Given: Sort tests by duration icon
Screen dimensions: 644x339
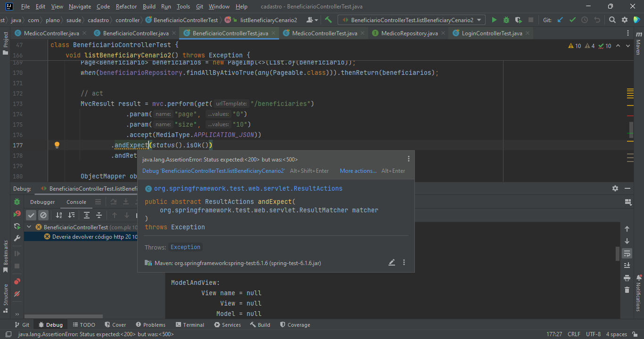Looking at the screenshot, I should click(x=71, y=215).
